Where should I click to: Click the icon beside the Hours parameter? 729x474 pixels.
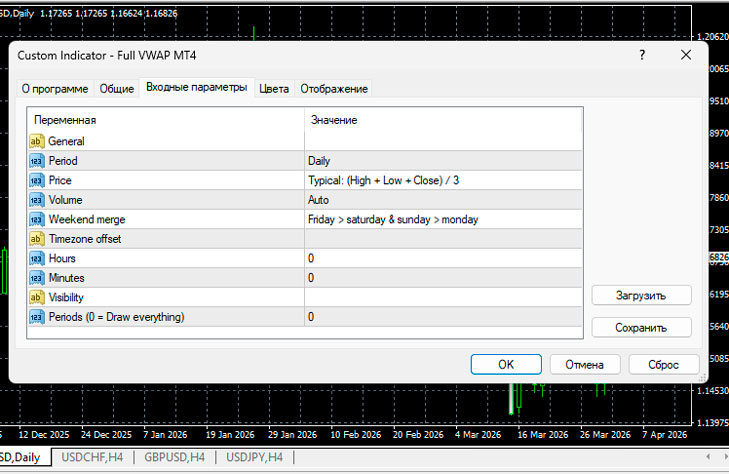(37, 258)
